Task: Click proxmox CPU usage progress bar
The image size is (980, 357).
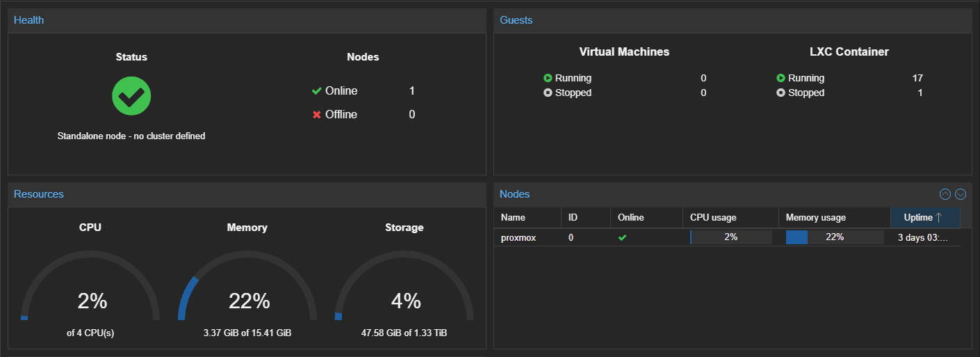Action: pyautogui.click(x=730, y=237)
